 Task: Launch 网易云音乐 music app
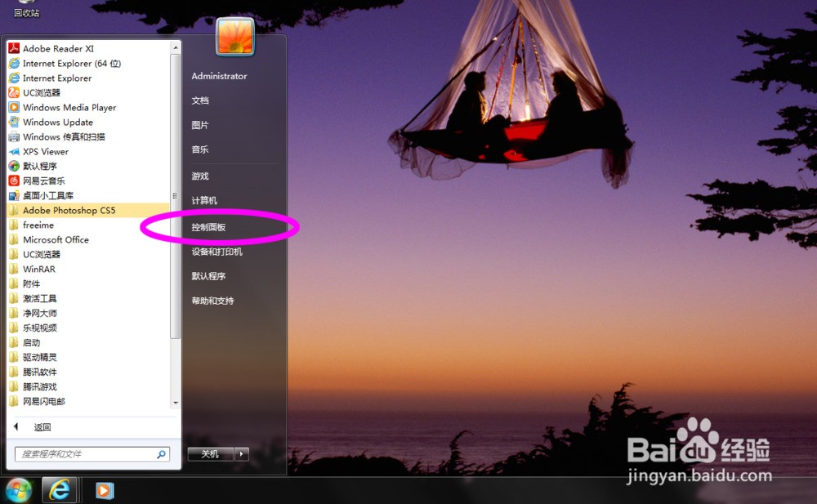(43, 181)
